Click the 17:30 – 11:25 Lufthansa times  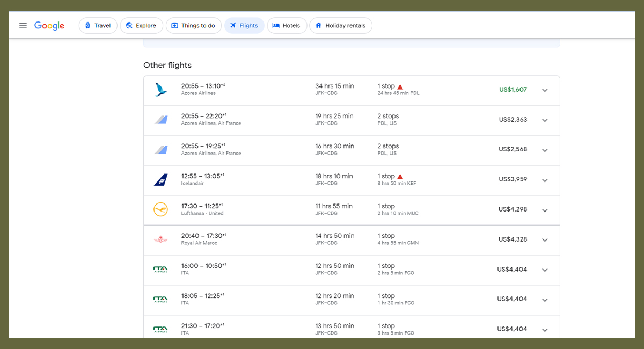point(203,206)
